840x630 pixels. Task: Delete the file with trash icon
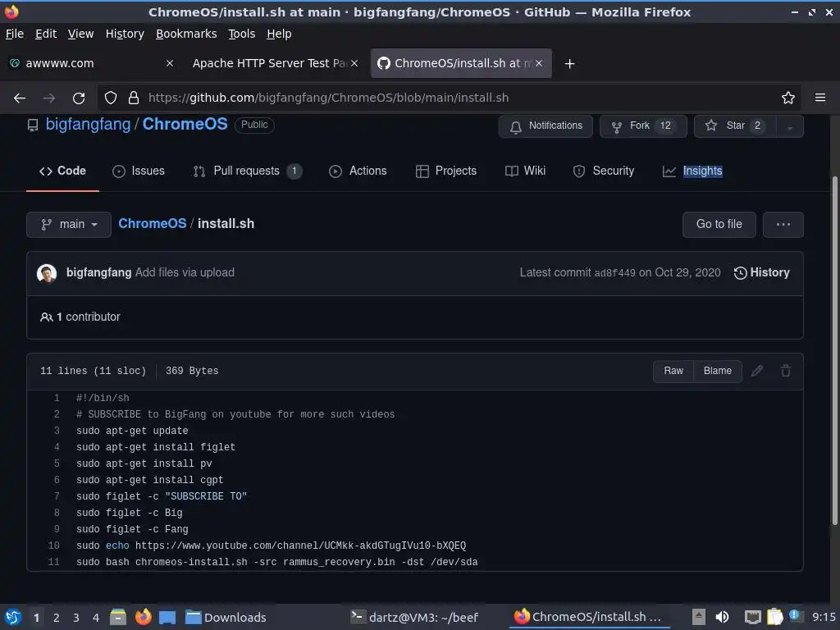click(x=785, y=371)
